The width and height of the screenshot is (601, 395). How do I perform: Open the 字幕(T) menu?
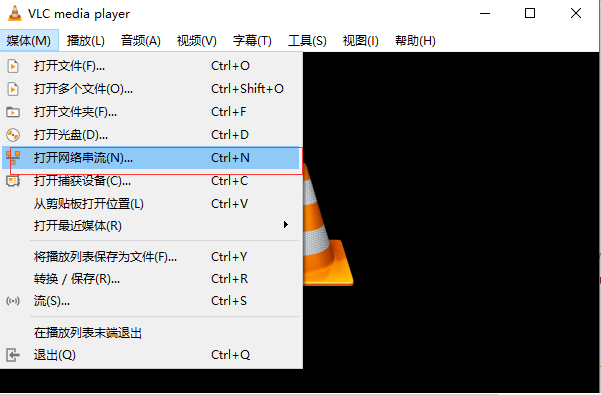(252, 41)
